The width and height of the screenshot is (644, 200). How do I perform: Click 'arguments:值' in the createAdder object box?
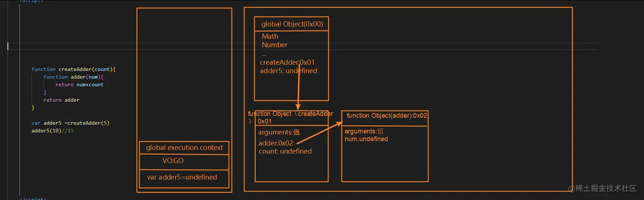(278, 133)
